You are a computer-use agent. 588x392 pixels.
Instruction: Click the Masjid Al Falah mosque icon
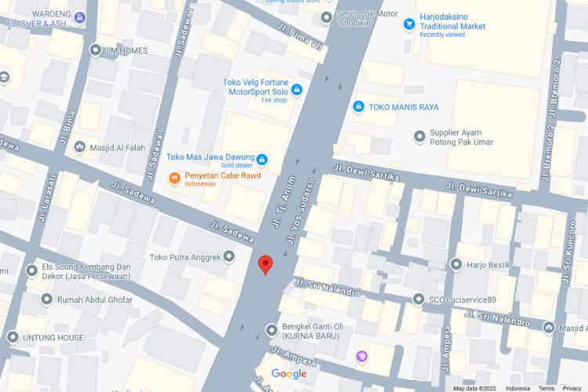[79, 147]
